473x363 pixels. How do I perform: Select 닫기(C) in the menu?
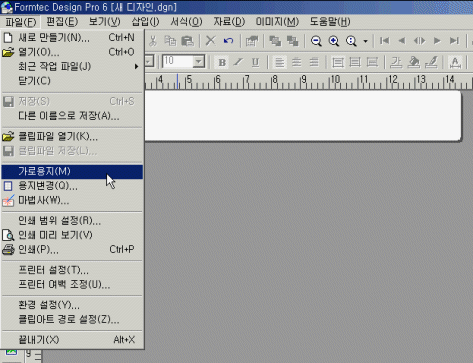click(x=72, y=81)
